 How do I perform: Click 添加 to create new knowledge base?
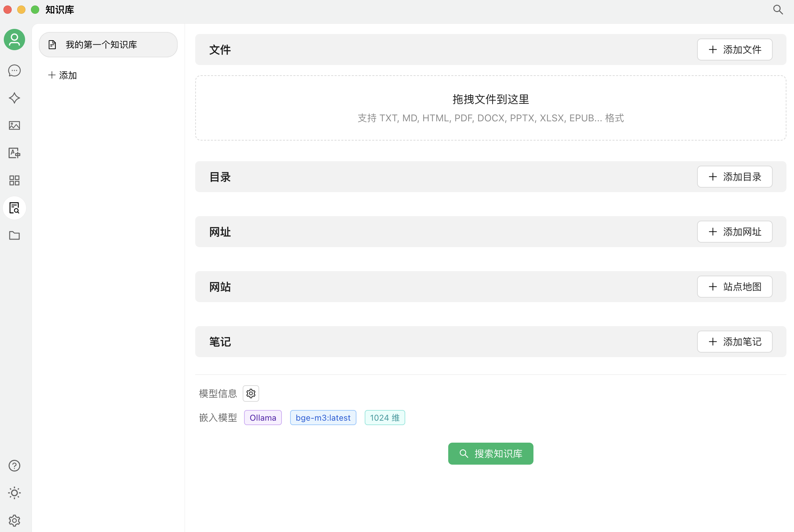[63, 75]
